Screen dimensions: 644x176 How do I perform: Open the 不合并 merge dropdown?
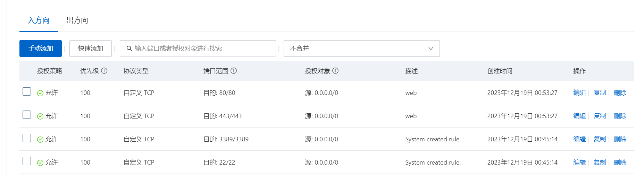(x=361, y=49)
